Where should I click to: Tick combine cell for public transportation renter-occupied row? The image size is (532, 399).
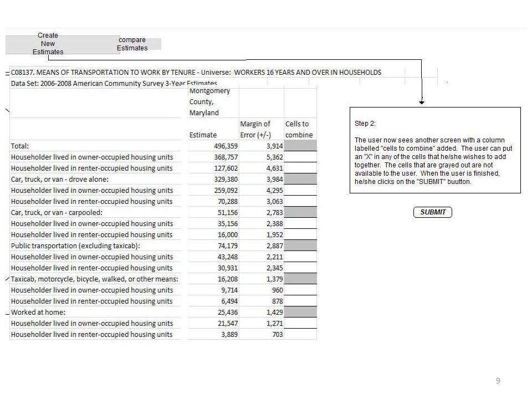(300, 268)
